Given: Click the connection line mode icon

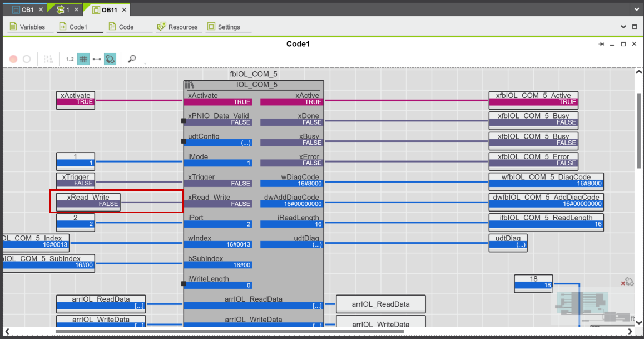Looking at the screenshot, I should (x=97, y=59).
